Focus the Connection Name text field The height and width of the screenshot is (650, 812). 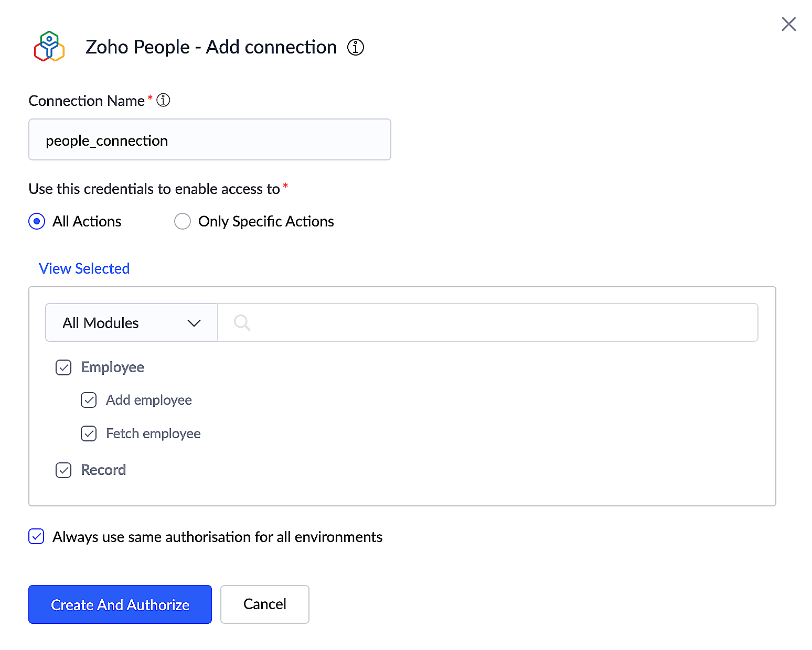point(210,140)
